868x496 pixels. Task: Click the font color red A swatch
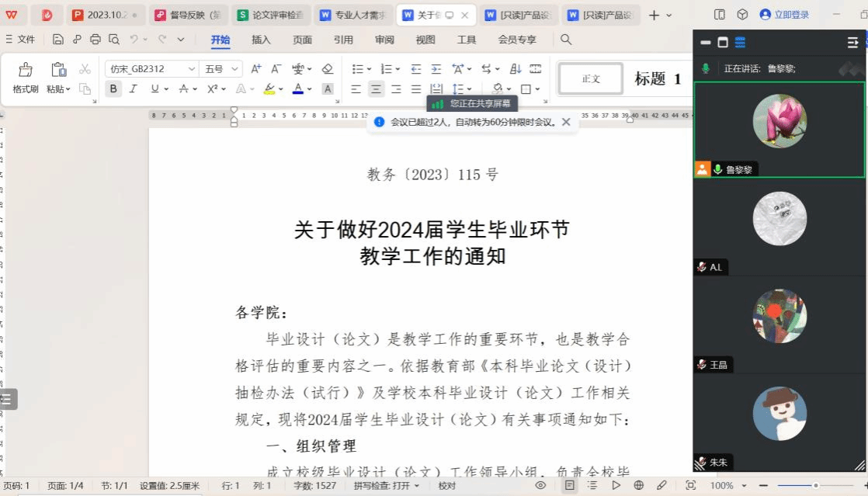(x=297, y=89)
